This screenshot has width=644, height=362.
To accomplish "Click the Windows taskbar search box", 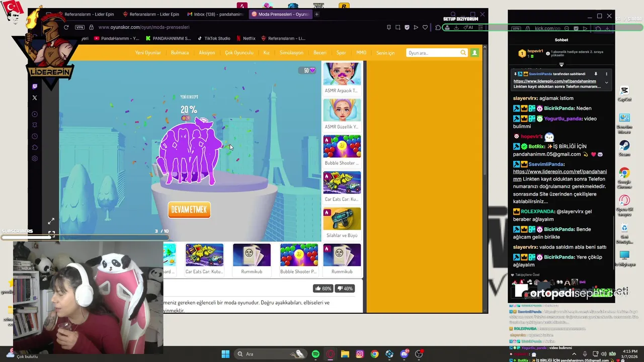I will pos(270,354).
